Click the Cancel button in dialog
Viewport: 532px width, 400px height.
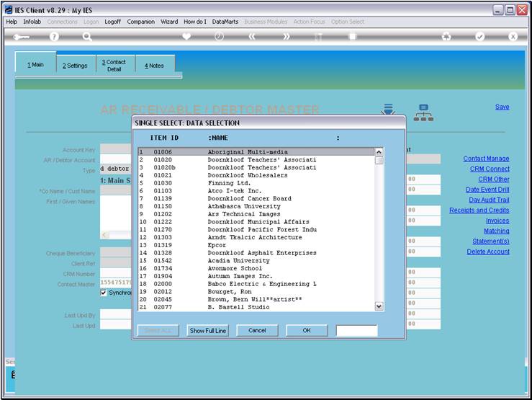257,330
